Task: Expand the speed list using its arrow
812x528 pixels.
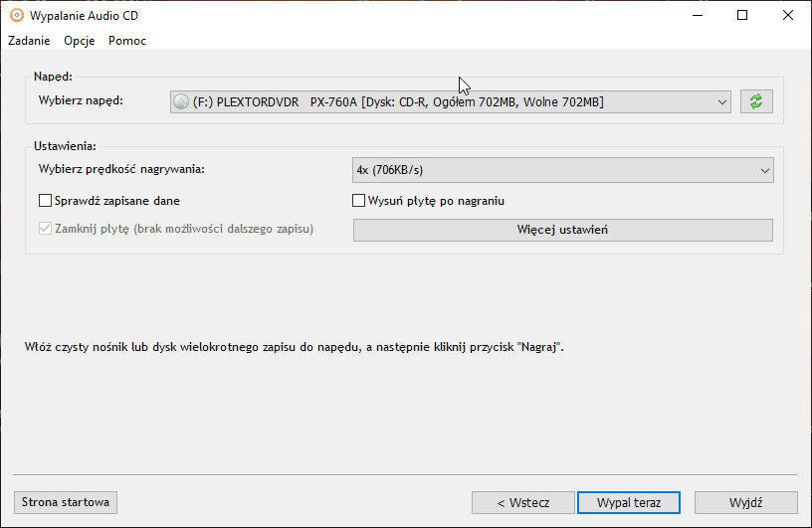Action: (x=764, y=170)
